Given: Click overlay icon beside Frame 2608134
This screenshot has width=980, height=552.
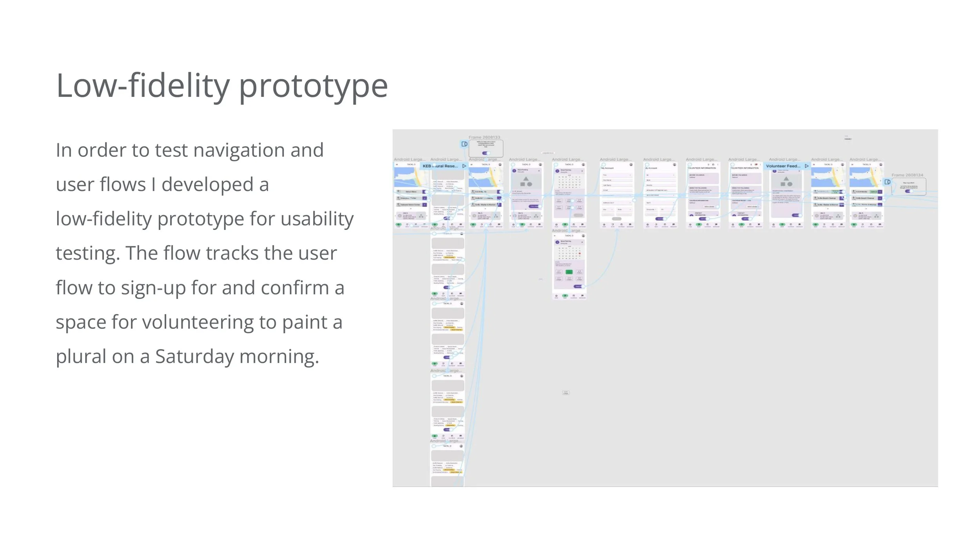Looking at the screenshot, I should (x=887, y=182).
